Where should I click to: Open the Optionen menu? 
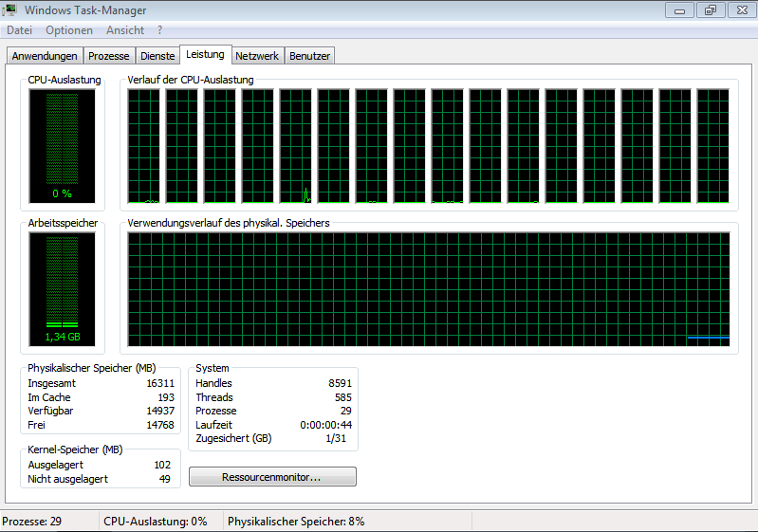point(69,30)
